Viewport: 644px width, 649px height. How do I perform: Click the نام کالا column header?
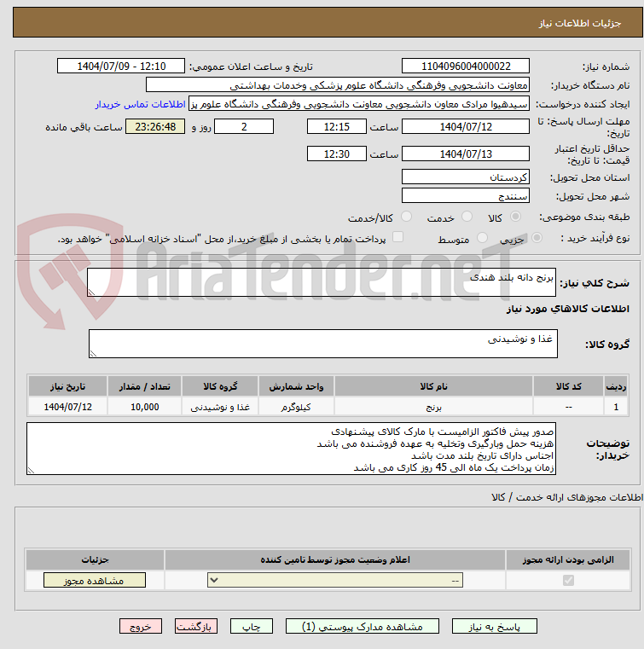(433, 386)
